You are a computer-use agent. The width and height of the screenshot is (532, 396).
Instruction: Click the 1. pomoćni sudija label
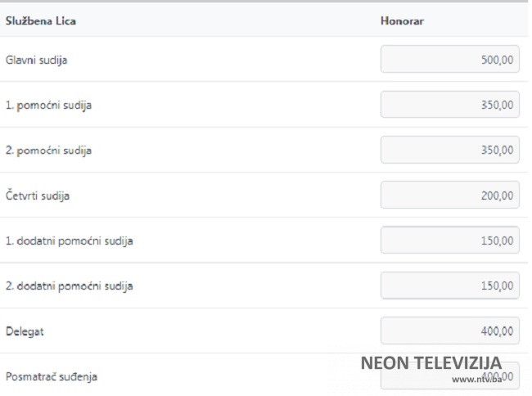49,105
